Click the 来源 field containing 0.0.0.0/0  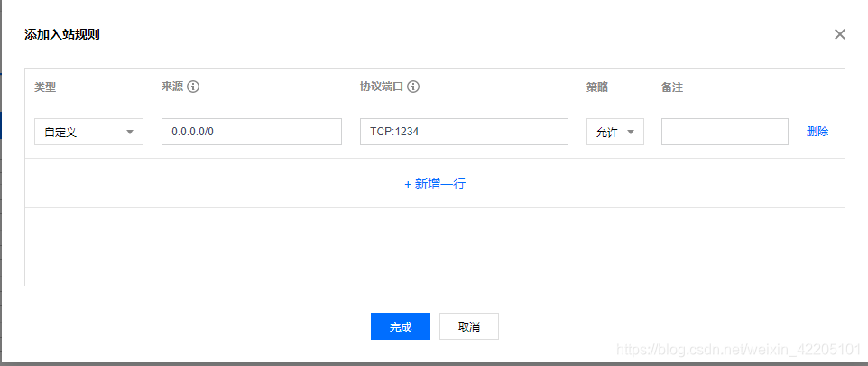point(252,132)
